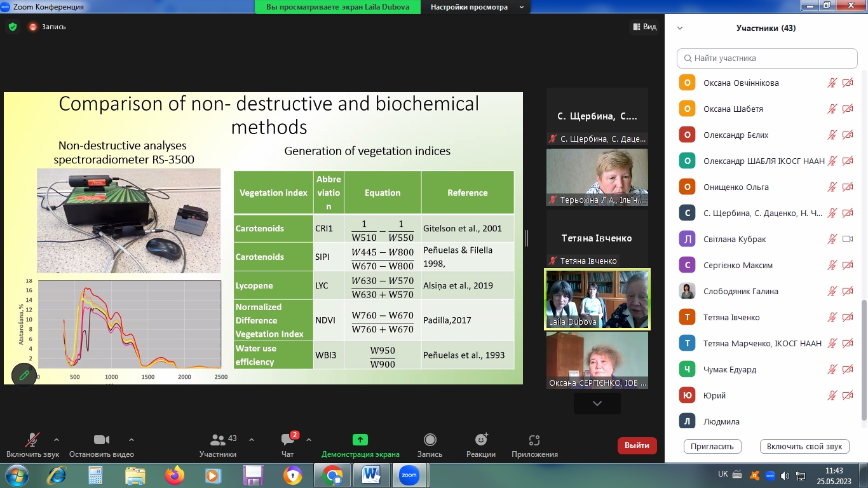Viewport: 868px width, 488px height.
Task: Click Включить свой звук button
Action: click(804, 446)
